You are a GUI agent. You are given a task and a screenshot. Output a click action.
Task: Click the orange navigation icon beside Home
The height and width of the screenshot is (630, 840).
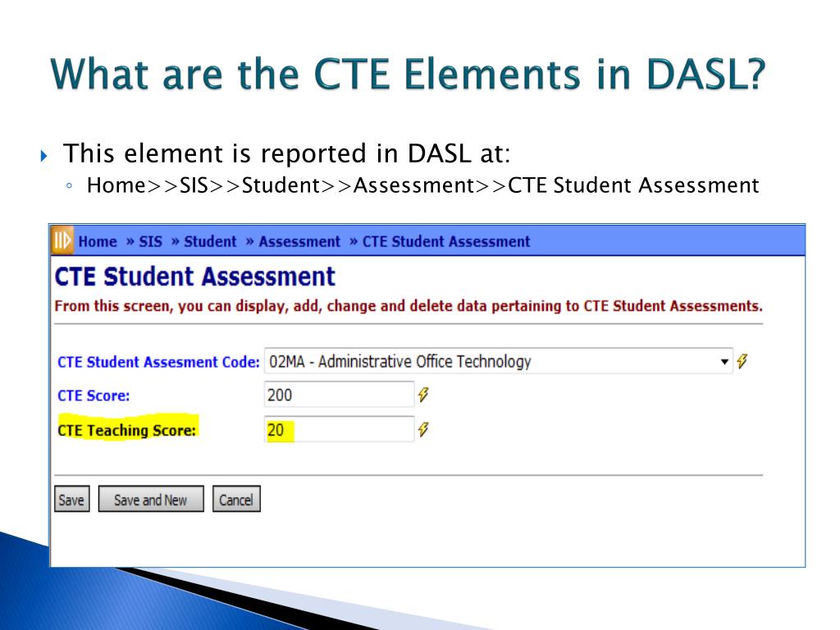(x=62, y=240)
